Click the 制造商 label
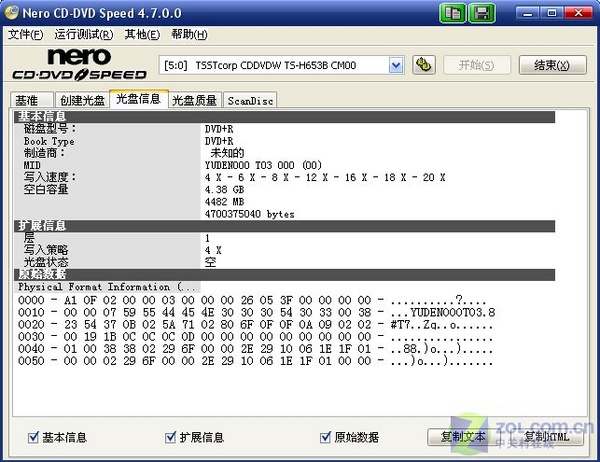This screenshot has width=600, height=462. 44,153
